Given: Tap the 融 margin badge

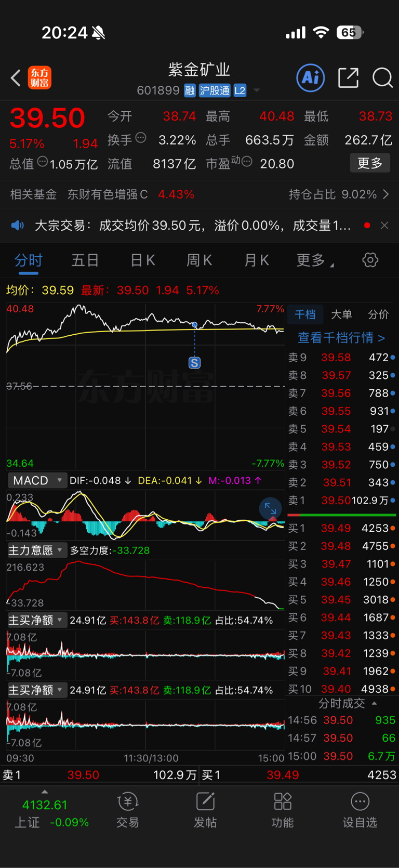Looking at the screenshot, I should pos(190,90).
